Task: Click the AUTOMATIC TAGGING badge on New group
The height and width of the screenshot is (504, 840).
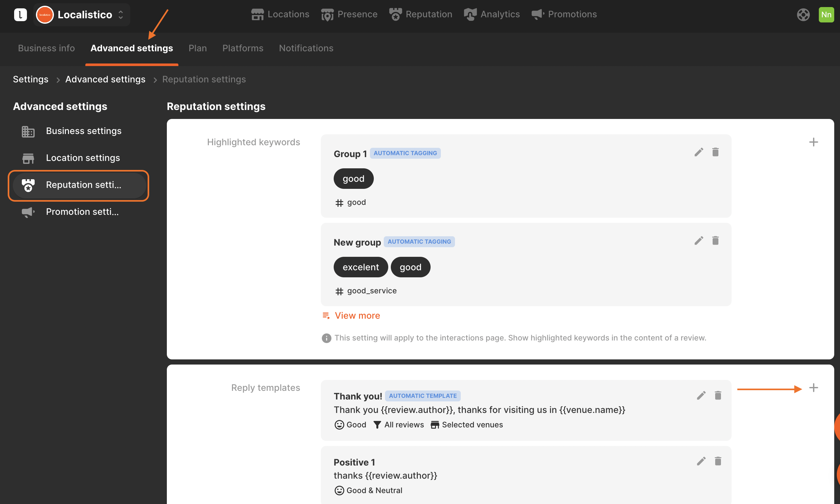Action: (x=419, y=242)
